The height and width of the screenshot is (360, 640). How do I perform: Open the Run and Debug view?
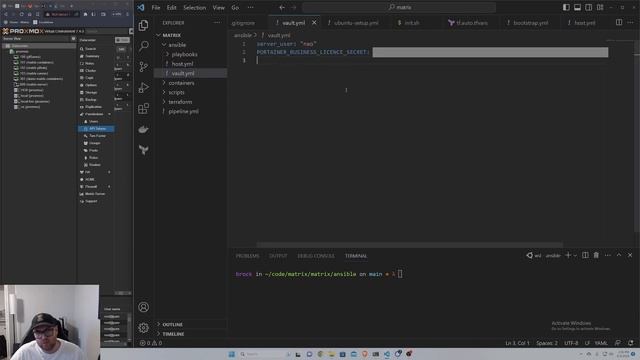(143, 87)
